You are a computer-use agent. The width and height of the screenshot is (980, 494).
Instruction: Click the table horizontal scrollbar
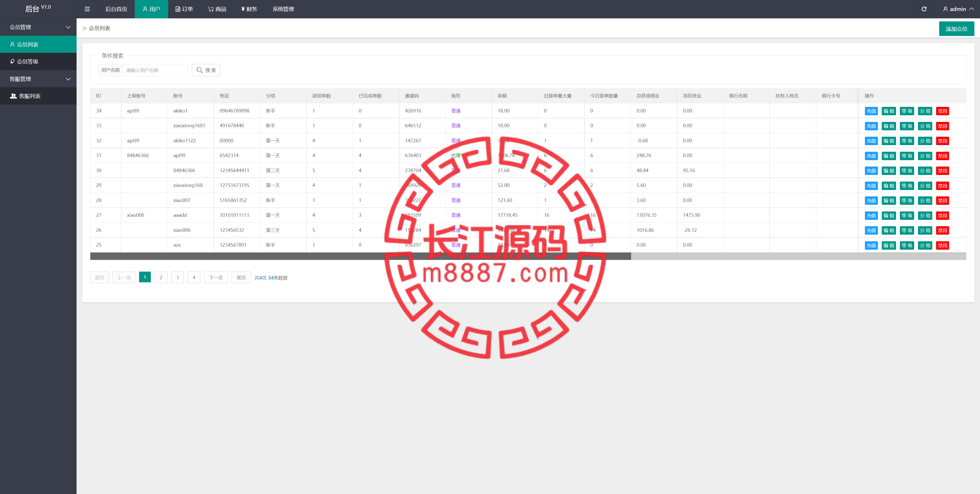coord(360,256)
